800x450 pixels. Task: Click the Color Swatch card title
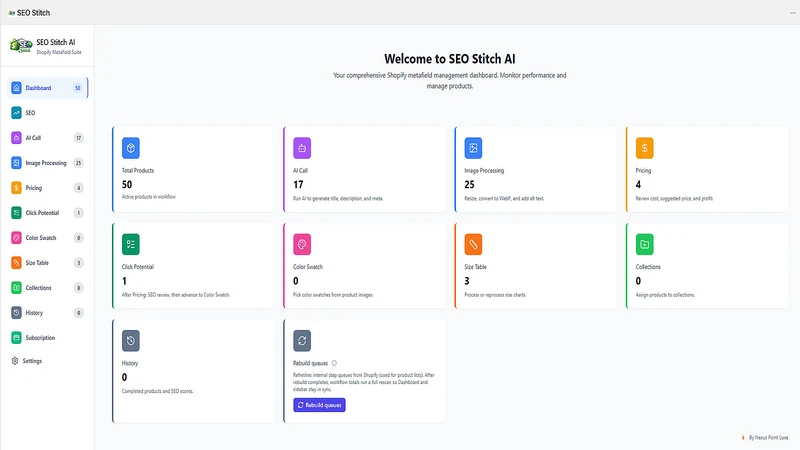[308, 267]
